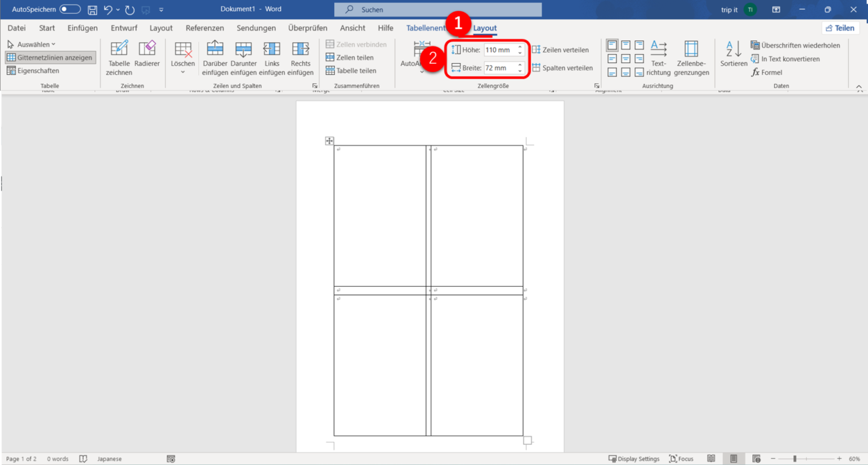This screenshot has height=465, width=868.
Task: Open Zellenbegrenzungen settings
Action: pos(691,58)
